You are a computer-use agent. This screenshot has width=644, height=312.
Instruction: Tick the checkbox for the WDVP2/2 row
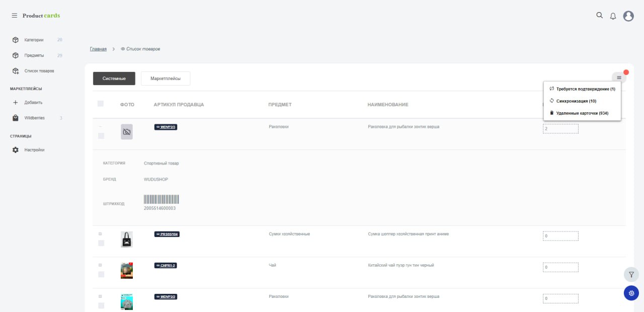(x=101, y=305)
